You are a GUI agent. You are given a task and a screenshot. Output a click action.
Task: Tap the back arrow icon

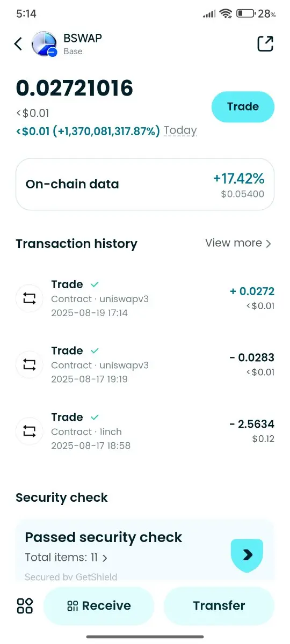pos(18,44)
